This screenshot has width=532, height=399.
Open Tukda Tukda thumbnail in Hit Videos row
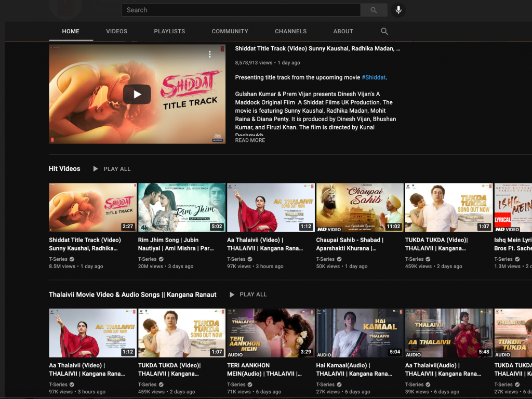pos(449,208)
